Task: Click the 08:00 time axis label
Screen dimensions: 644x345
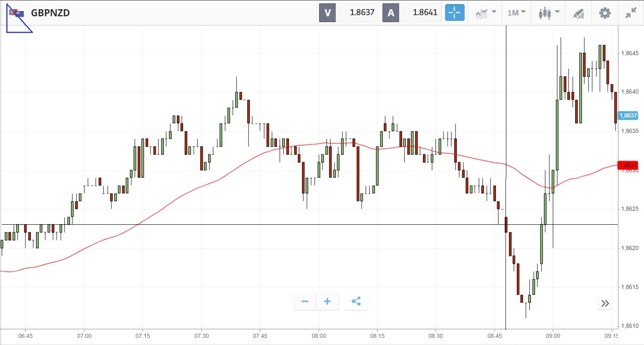Action: click(319, 336)
